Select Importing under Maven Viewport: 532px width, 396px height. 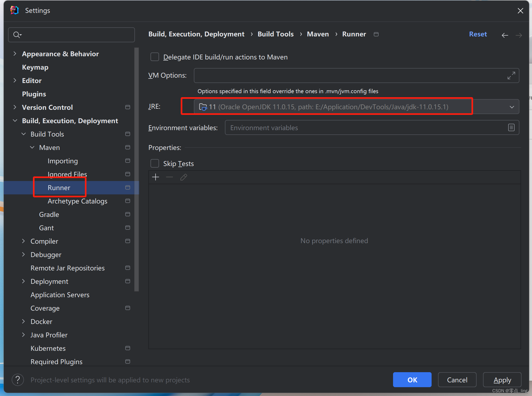pyautogui.click(x=63, y=161)
